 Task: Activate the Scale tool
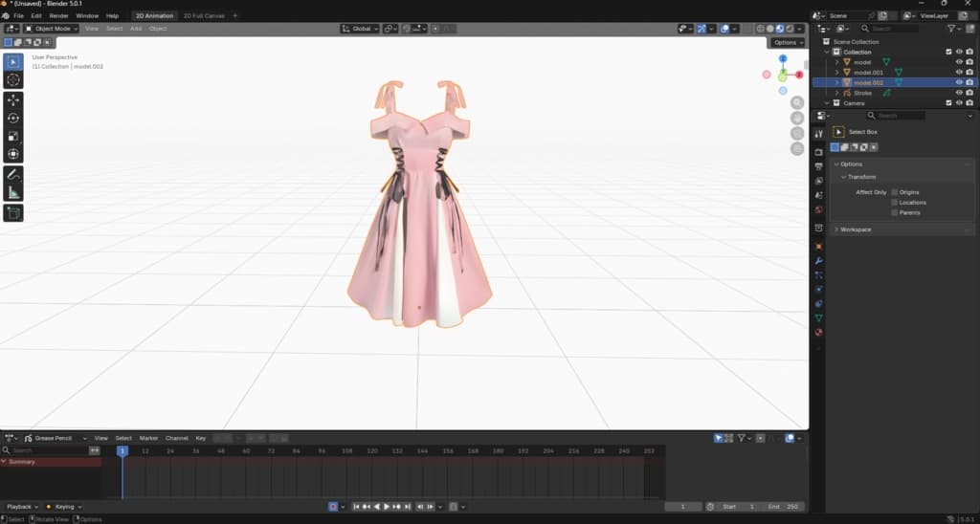[x=13, y=136]
